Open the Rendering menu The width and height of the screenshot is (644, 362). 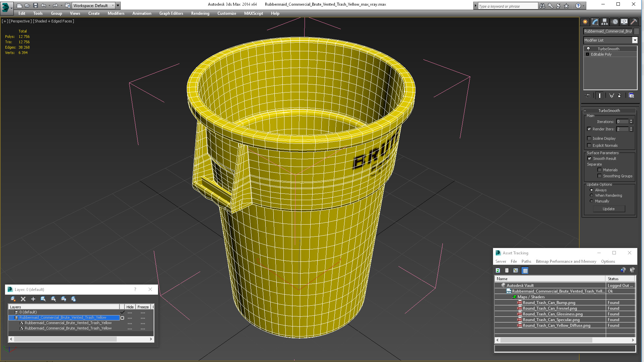200,13
